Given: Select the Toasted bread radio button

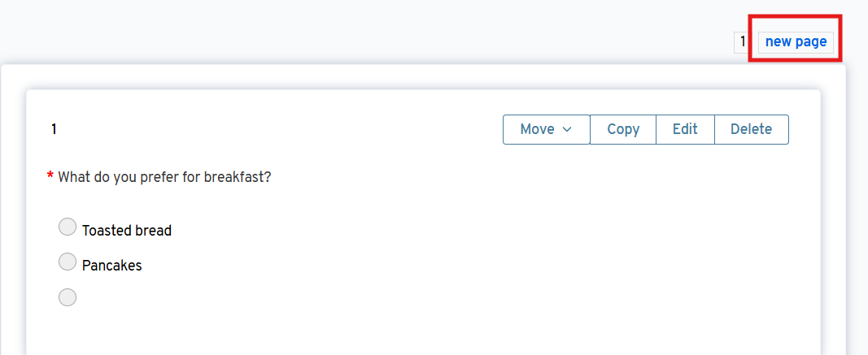Looking at the screenshot, I should tap(68, 227).
